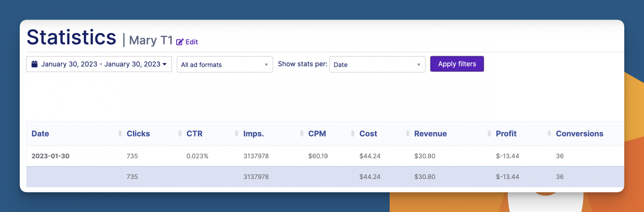Sort table by CTR column header
The height and width of the screenshot is (212, 644).
[x=195, y=134]
